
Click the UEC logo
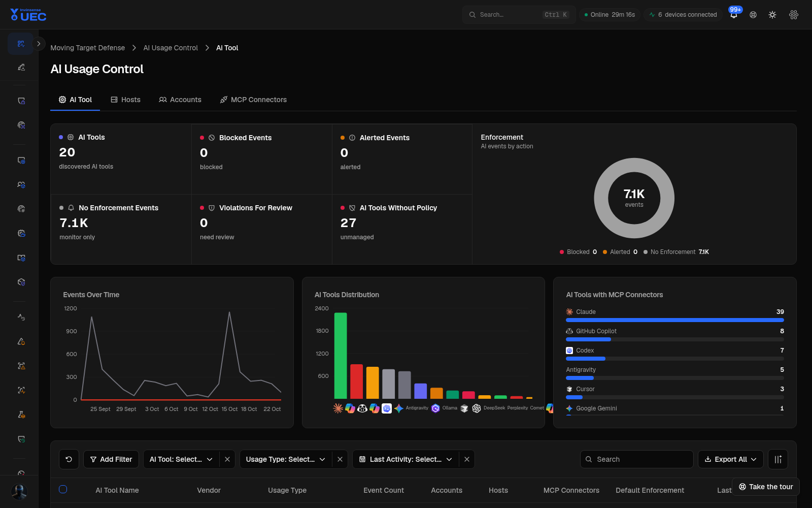[x=28, y=15]
